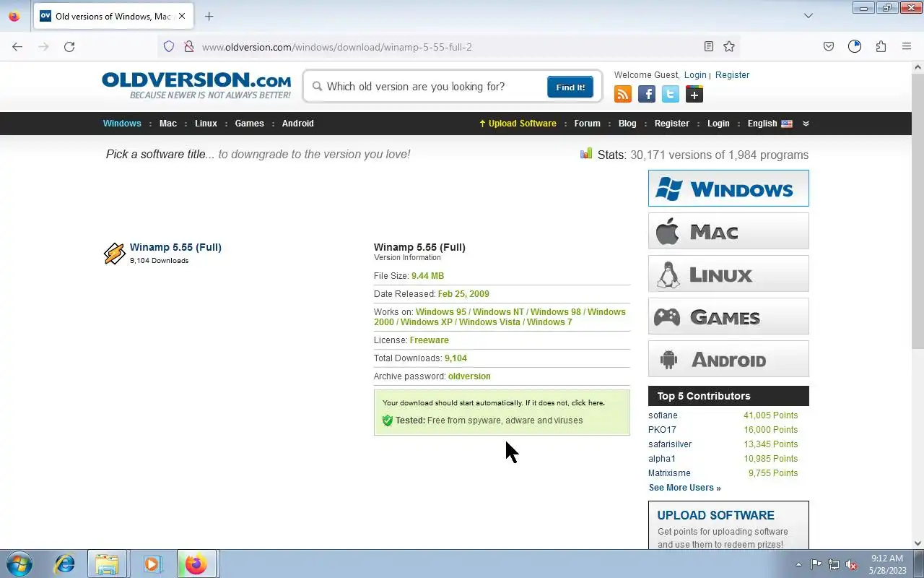Open Windows Media Player taskbar icon
The image size is (924, 578).
[x=152, y=564]
